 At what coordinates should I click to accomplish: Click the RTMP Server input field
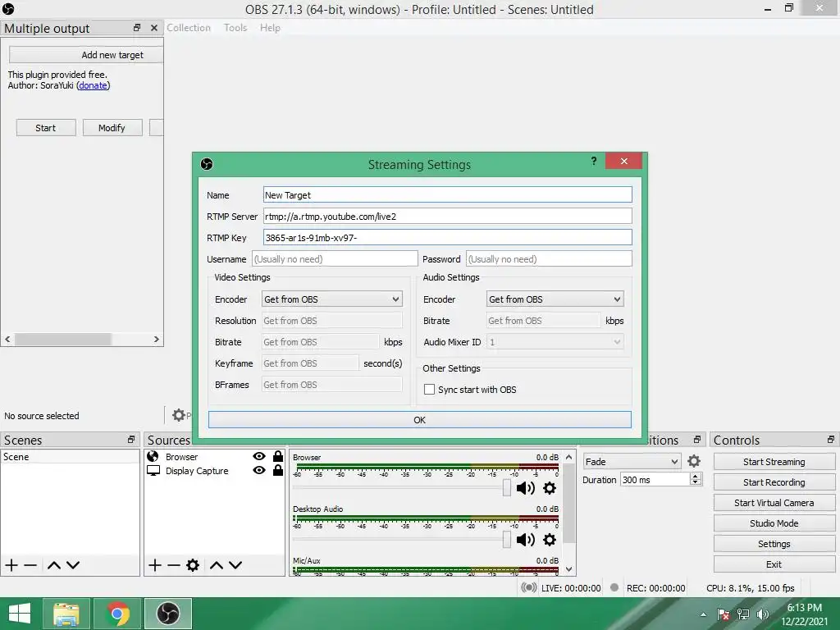point(447,216)
